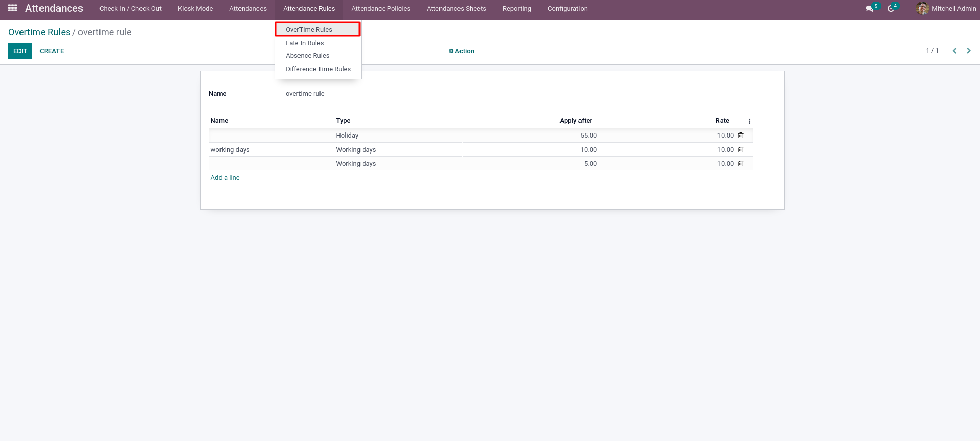This screenshot has width=980, height=441.
Task: Go back via Overtime Rules breadcrumb
Action: pyautogui.click(x=39, y=32)
